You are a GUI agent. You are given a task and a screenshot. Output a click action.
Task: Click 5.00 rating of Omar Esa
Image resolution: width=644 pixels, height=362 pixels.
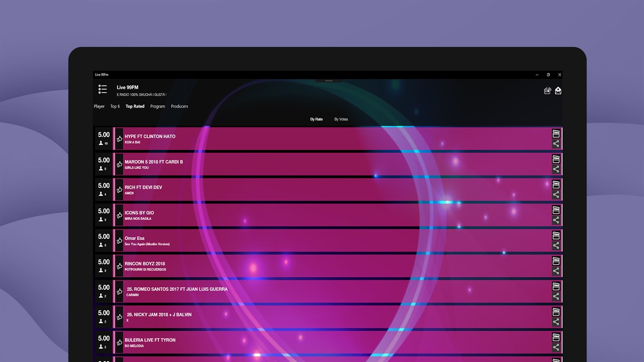104,236
